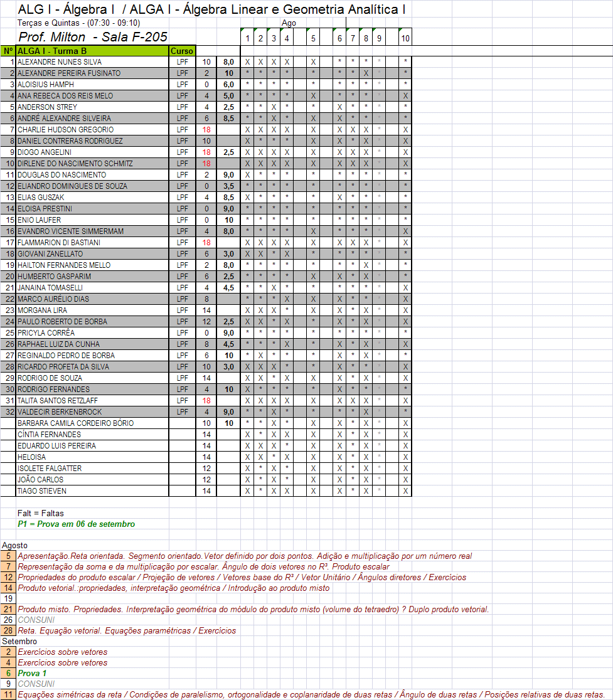
Task: Select red absences 18 in Diogo Angelini row
Action: click(x=206, y=152)
